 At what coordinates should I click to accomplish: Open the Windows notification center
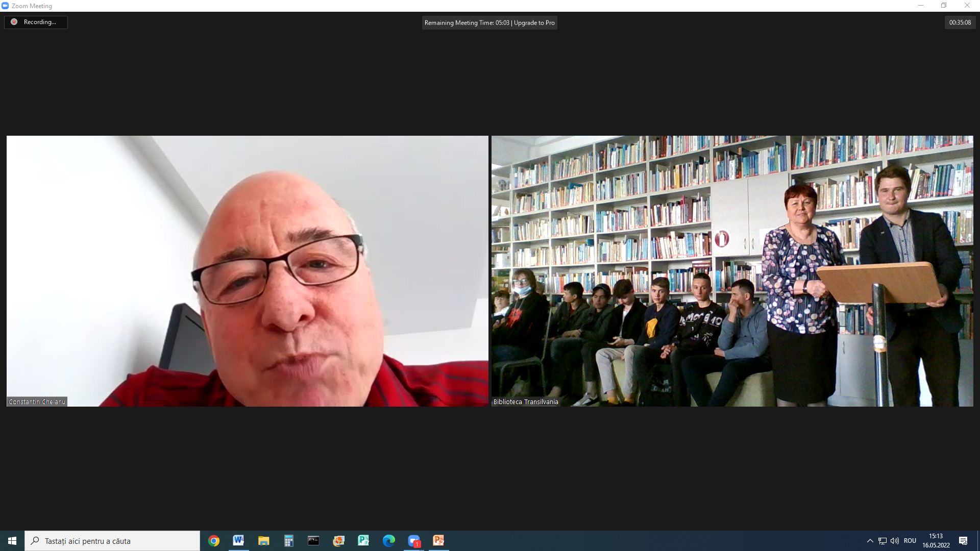click(x=963, y=541)
